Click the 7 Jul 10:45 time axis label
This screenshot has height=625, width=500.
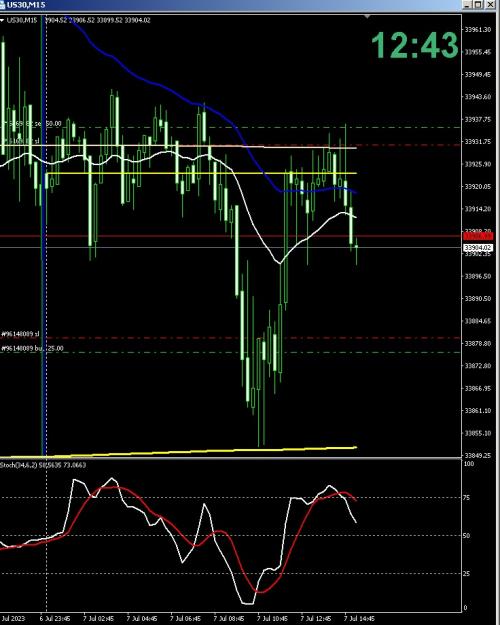pyautogui.click(x=272, y=619)
